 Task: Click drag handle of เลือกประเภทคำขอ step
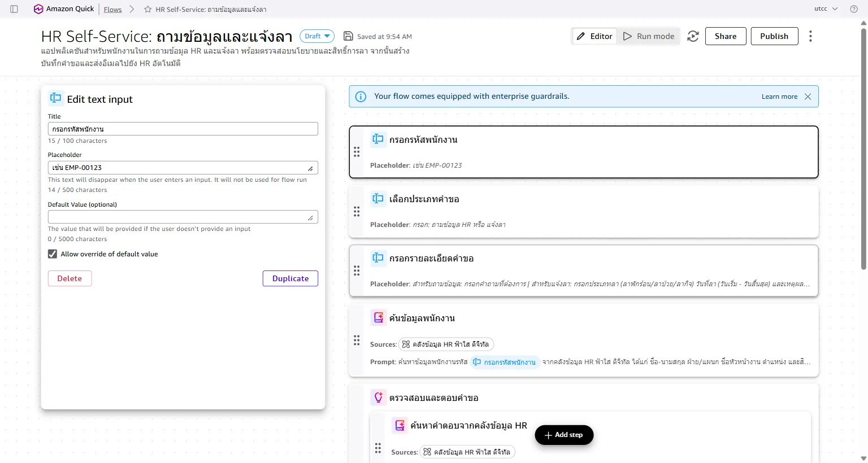pyautogui.click(x=357, y=212)
